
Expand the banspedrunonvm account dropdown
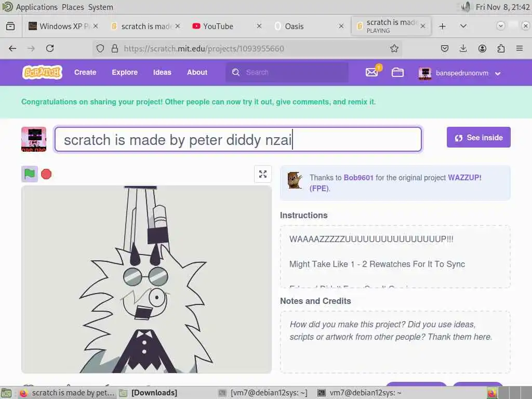click(497, 73)
